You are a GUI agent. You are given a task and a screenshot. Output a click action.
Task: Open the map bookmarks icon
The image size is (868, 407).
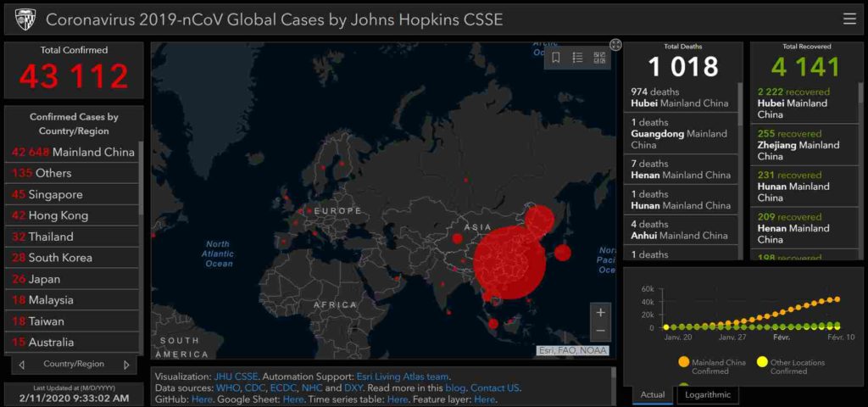pos(556,58)
